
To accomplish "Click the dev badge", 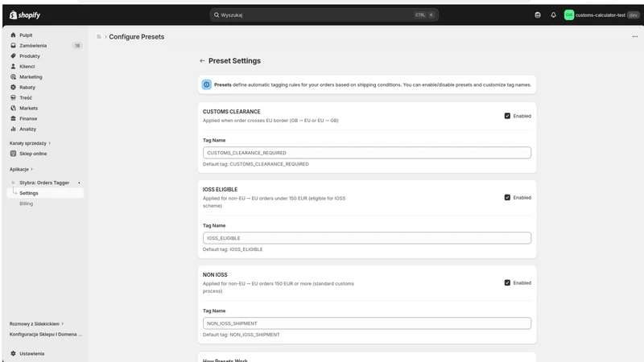I will 634,15.
